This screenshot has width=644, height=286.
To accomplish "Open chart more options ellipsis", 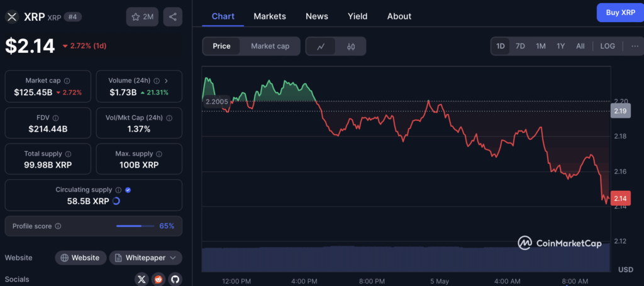I will 635,46.
